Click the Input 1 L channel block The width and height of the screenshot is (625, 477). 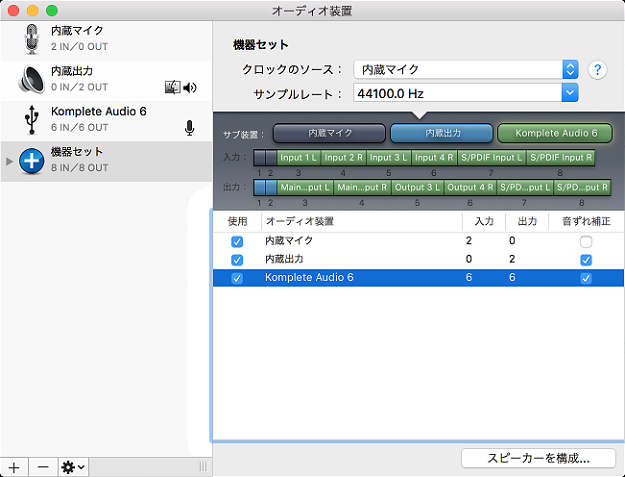(298, 158)
